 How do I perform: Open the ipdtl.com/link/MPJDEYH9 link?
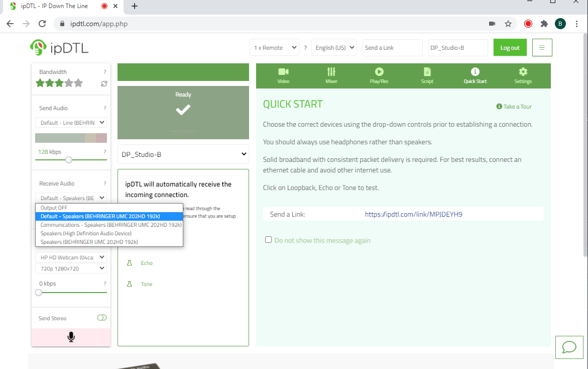click(x=413, y=214)
